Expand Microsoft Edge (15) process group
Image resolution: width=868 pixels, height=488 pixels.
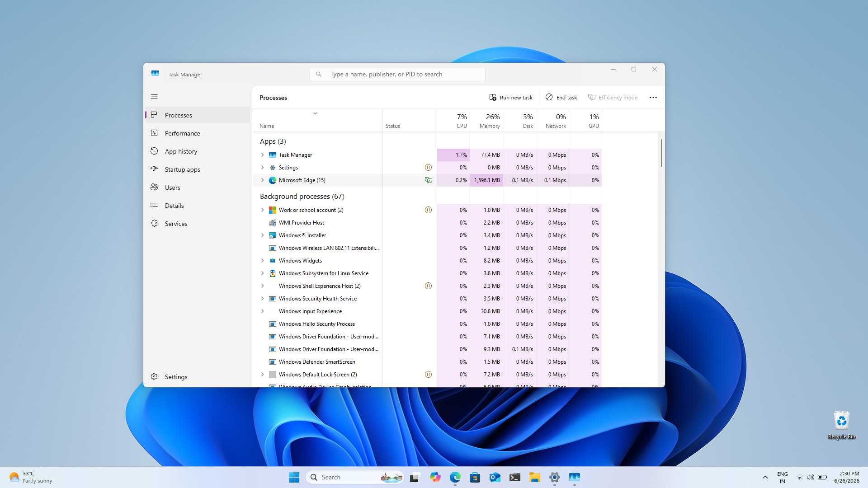[x=262, y=180]
